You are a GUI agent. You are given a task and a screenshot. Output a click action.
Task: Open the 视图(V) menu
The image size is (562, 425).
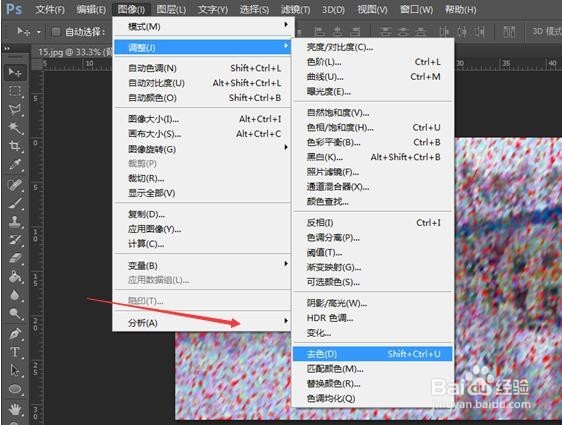pos(372,9)
